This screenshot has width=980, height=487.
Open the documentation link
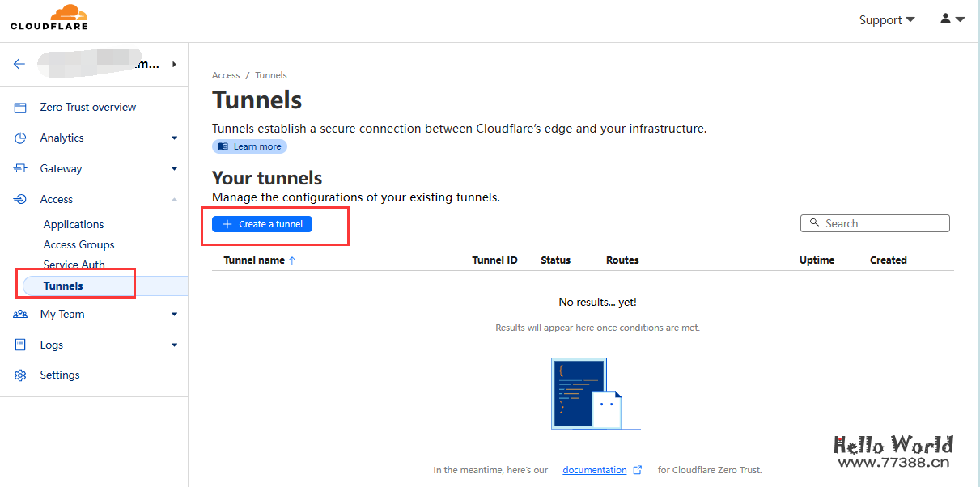[595, 470]
